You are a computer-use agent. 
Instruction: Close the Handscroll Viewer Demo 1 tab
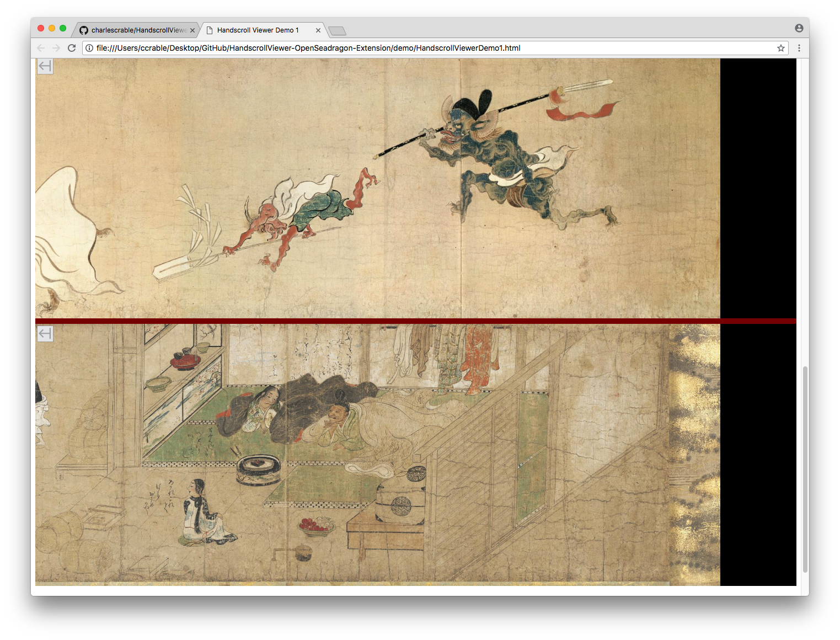click(318, 30)
